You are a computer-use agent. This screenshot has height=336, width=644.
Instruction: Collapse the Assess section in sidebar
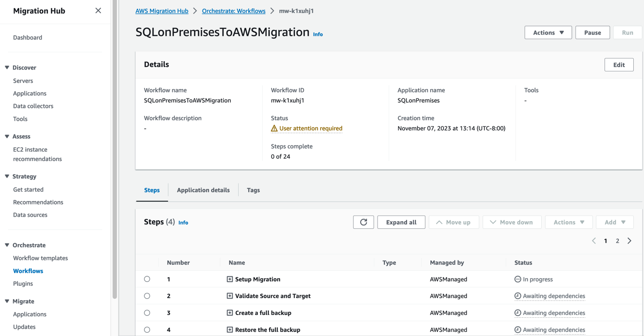(x=7, y=136)
